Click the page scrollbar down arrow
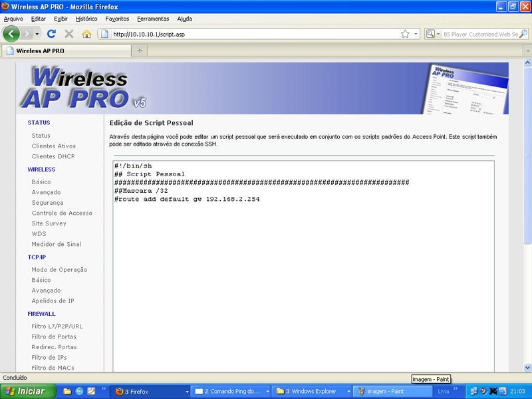Image resolution: width=532 pixels, height=399 pixels. coord(527,368)
